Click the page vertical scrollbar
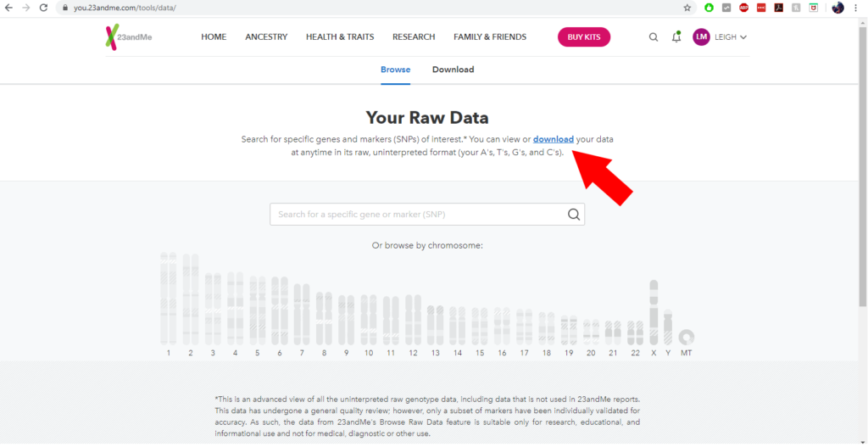The height and width of the screenshot is (447, 868). [x=863, y=166]
